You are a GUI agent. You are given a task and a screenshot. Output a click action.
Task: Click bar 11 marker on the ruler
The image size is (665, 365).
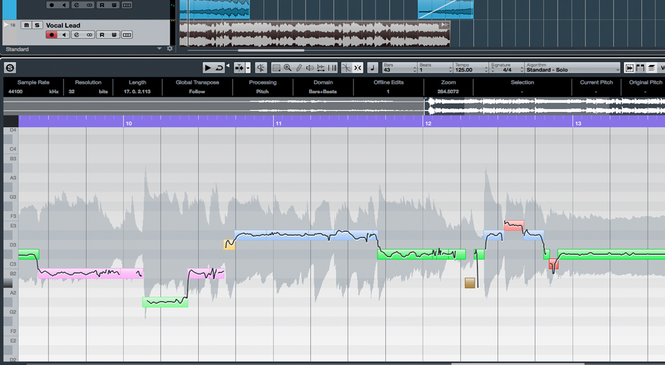pyautogui.click(x=278, y=123)
